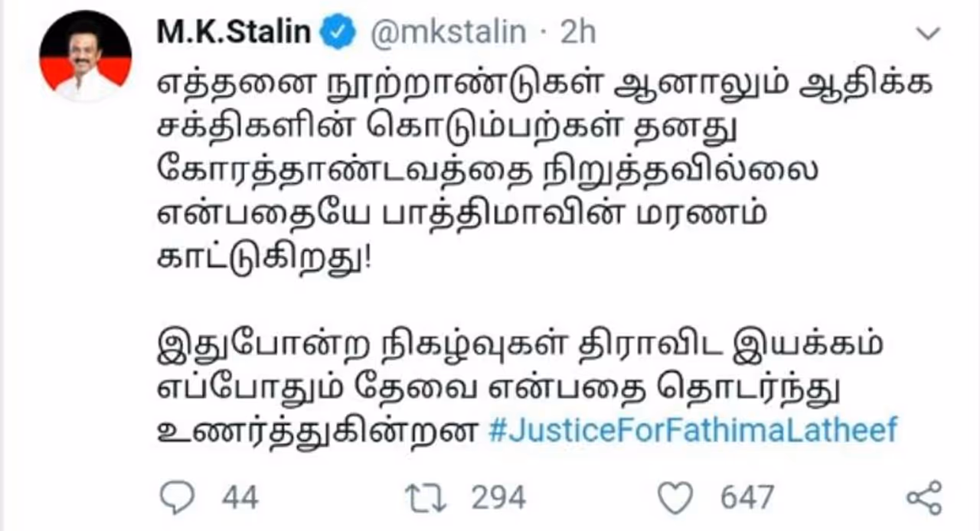Click the like count 647
Screen dimensions: 980x531
(746, 498)
